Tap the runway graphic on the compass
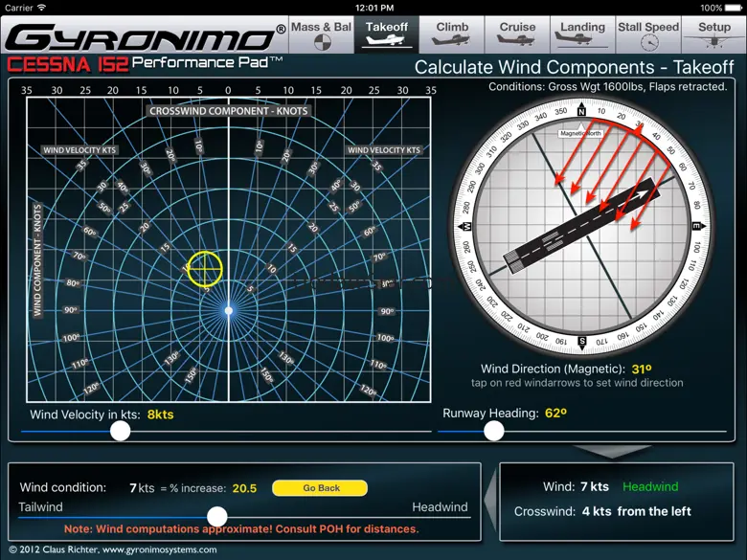The width and height of the screenshot is (747, 560). tap(582, 226)
